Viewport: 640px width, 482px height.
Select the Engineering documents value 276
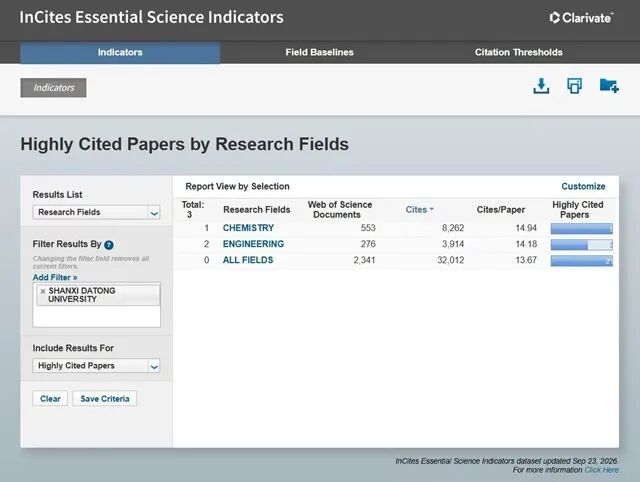[368, 244]
